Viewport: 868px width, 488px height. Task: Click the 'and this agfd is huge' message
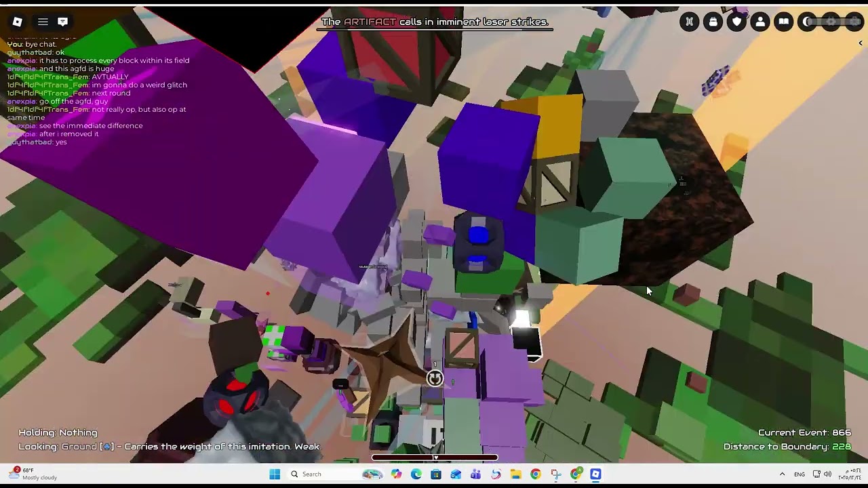(61, 68)
